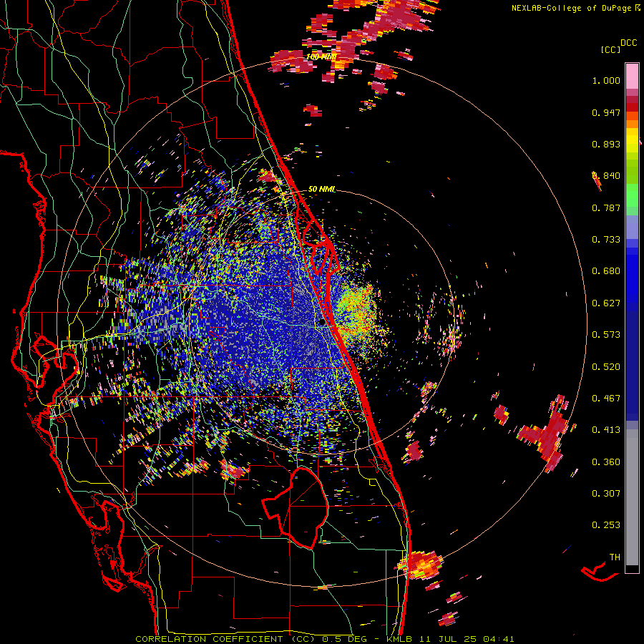Screen dimensions: 644x644
Task: Click the 11 JUL 25 date text
Action: tap(448, 639)
